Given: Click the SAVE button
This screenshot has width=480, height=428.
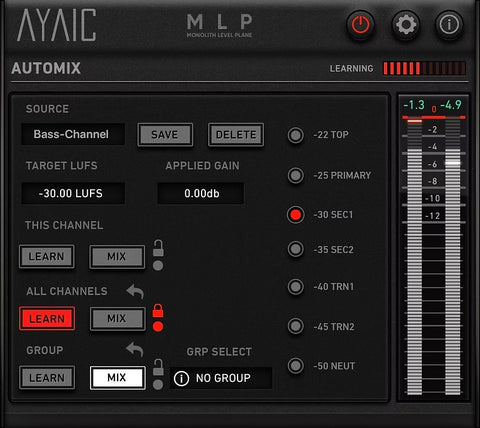Looking at the screenshot, I should (165, 135).
